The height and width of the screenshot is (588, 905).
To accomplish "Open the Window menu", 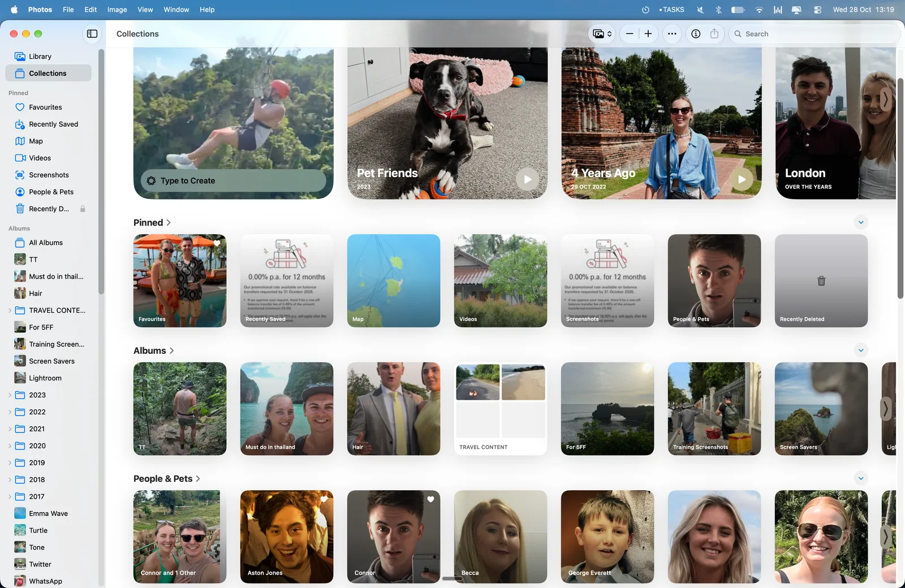I will point(176,10).
